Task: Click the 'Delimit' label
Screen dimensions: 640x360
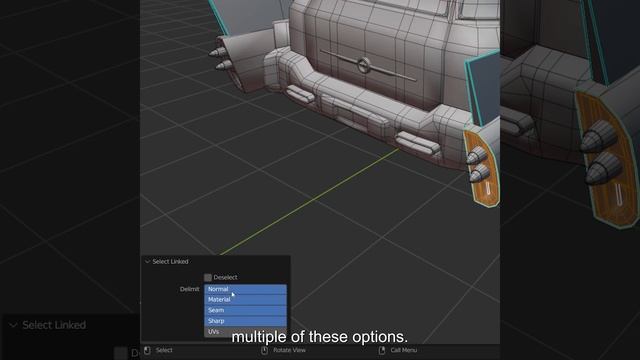Action: (x=189, y=289)
